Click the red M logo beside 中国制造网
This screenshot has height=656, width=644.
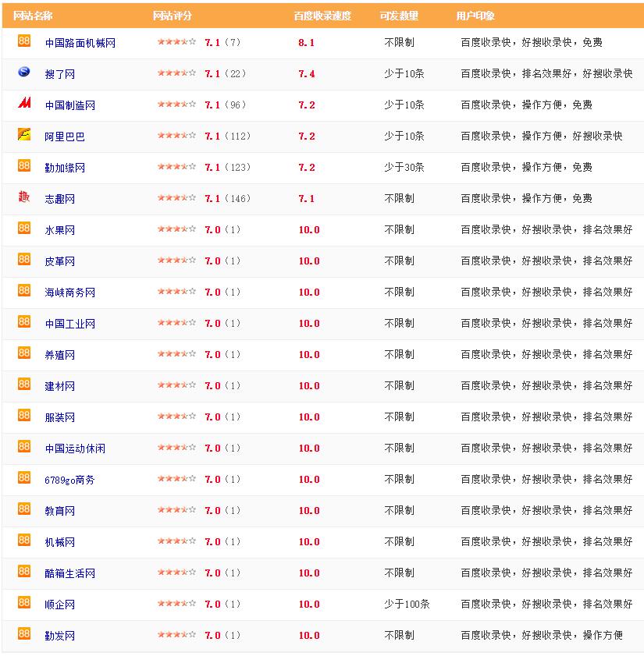click(24, 103)
